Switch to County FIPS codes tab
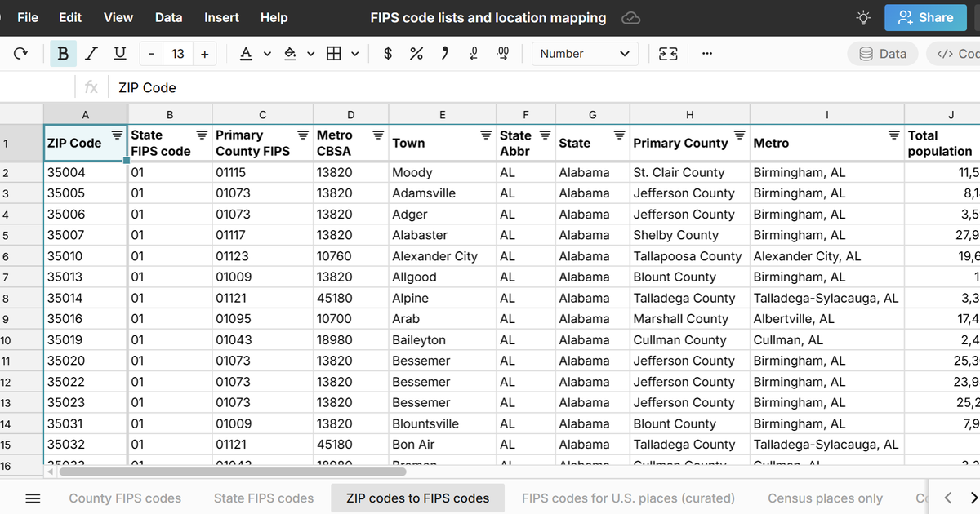 tap(125, 498)
